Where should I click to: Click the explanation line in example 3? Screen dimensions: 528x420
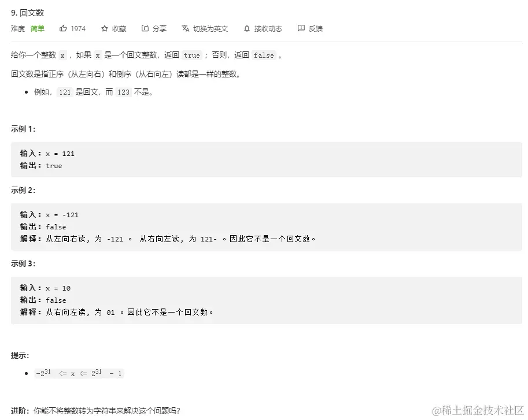pyautogui.click(x=116, y=313)
